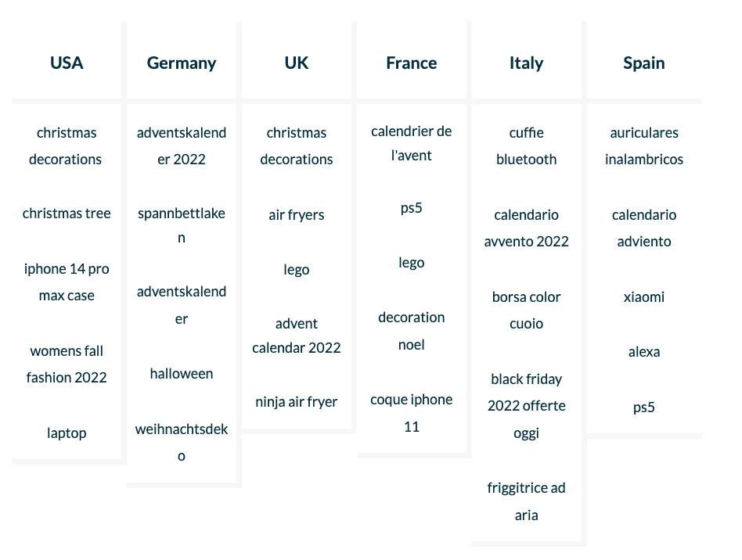Select "coque iphone 11" search term
Image resolution: width=742 pixels, height=560 pixels.
tap(412, 413)
